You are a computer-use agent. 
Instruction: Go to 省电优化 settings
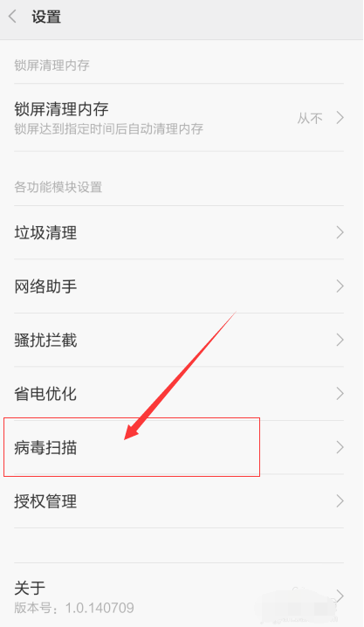point(179,394)
